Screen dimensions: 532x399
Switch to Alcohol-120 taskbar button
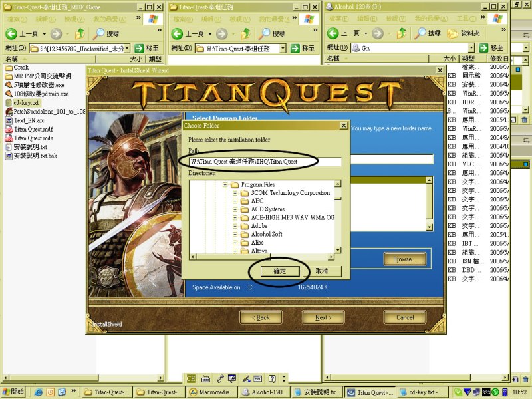[265, 392]
